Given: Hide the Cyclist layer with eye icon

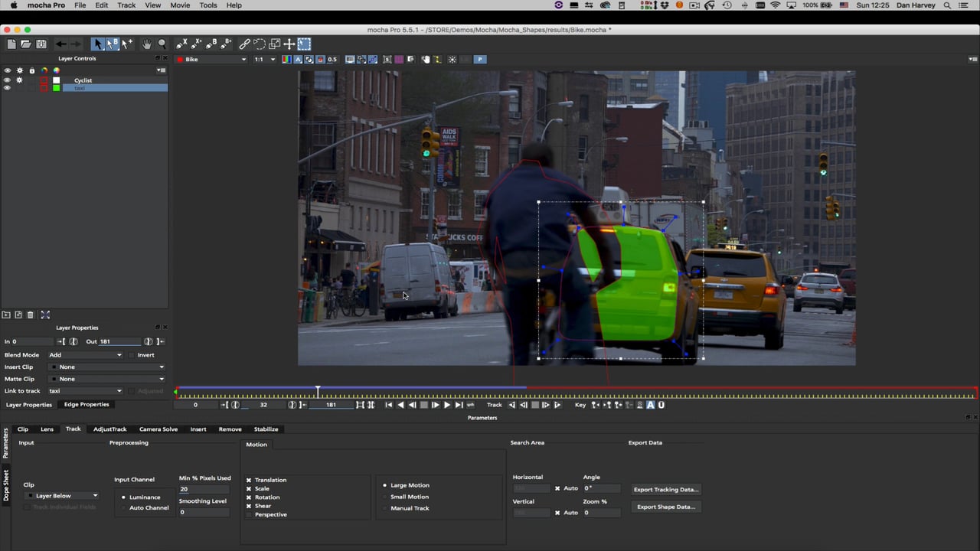Looking at the screenshot, I should 8,80.
